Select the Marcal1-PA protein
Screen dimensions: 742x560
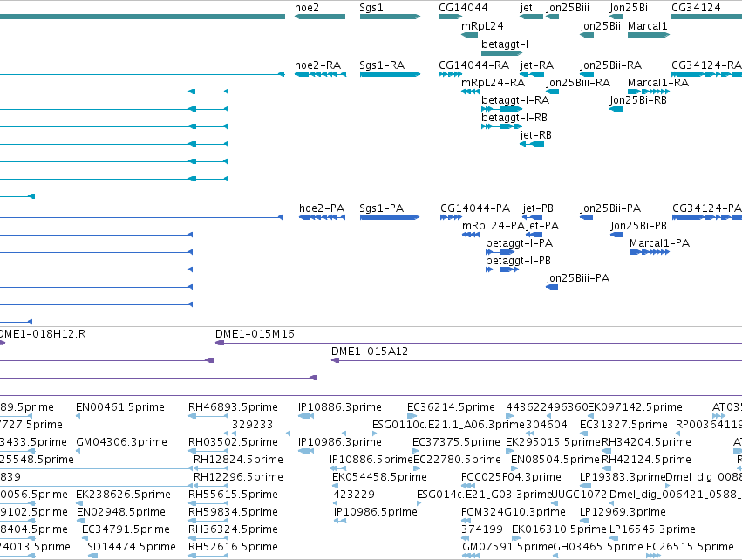click(x=650, y=252)
